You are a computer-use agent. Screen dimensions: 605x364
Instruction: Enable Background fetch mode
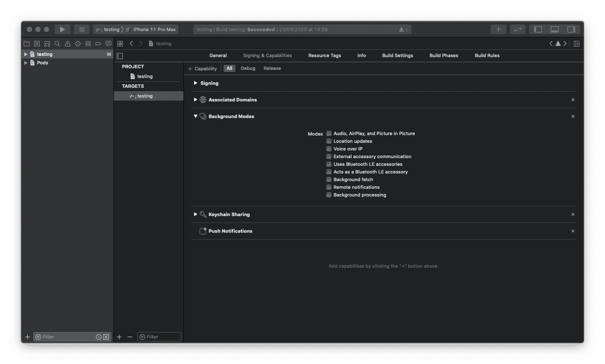329,179
